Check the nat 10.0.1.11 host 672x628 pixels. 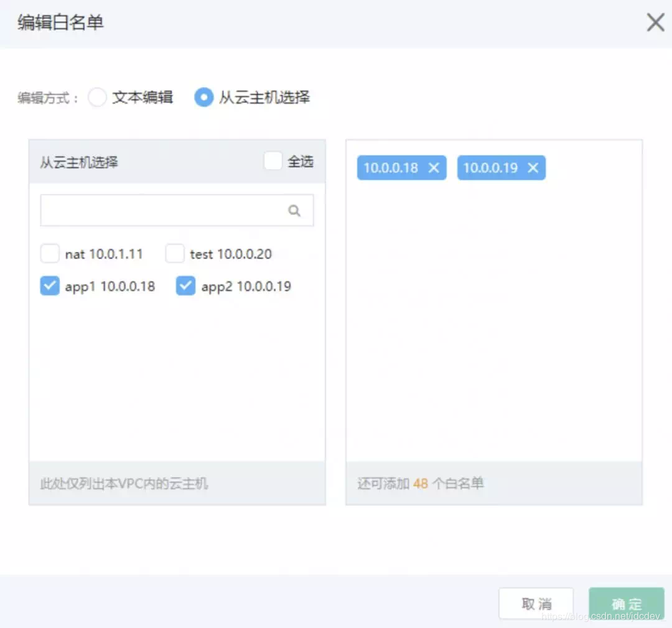pos(50,253)
